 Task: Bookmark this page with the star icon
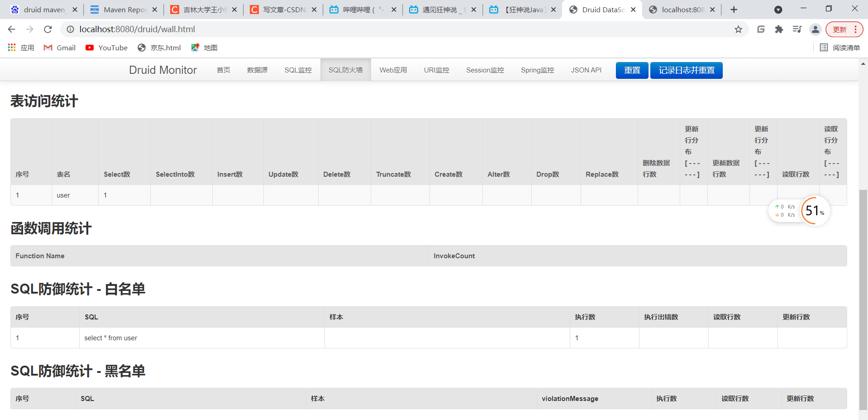(x=739, y=29)
